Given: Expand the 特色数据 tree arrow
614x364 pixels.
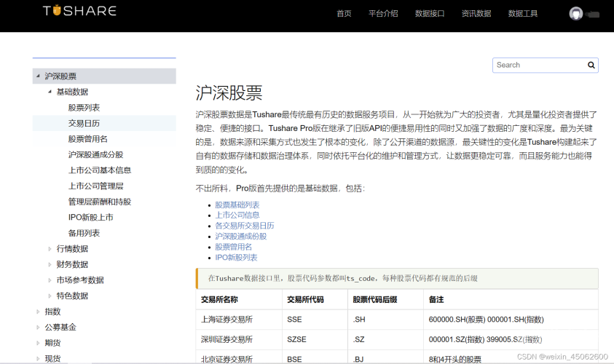Looking at the screenshot, I should coord(50,296).
